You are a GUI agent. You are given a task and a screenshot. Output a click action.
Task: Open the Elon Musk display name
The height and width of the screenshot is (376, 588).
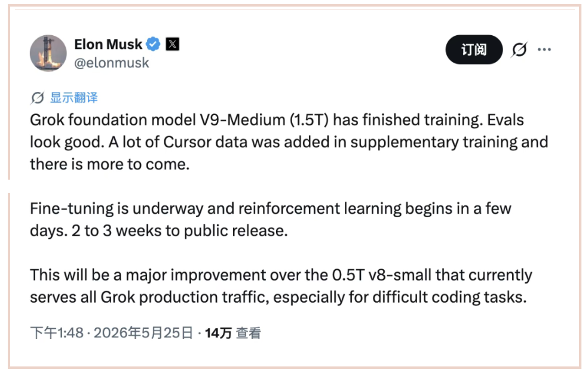point(108,44)
